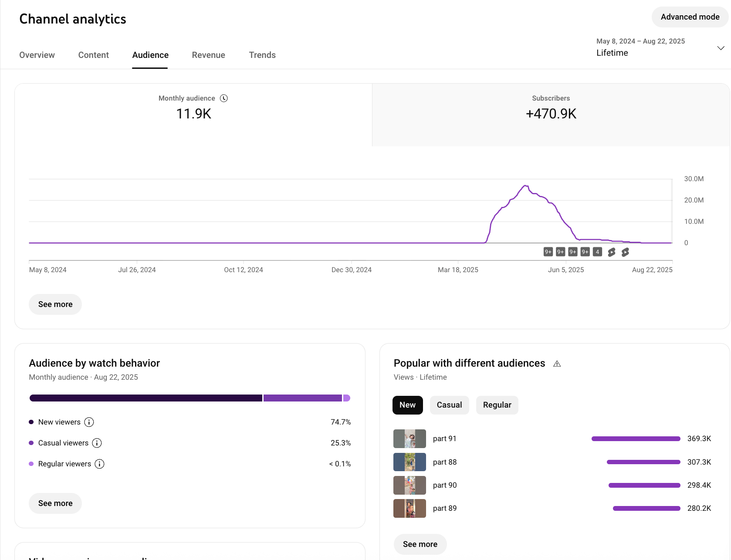Click the Advanced mode button

pyautogui.click(x=690, y=17)
